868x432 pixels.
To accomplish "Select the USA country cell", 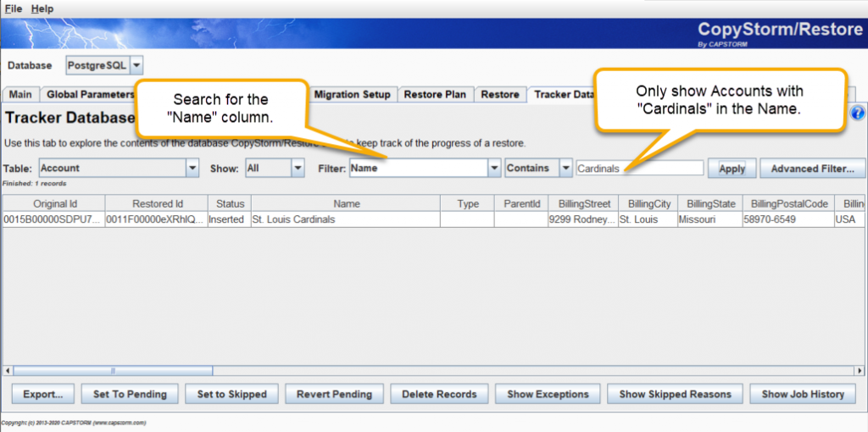I will (x=849, y=219).
